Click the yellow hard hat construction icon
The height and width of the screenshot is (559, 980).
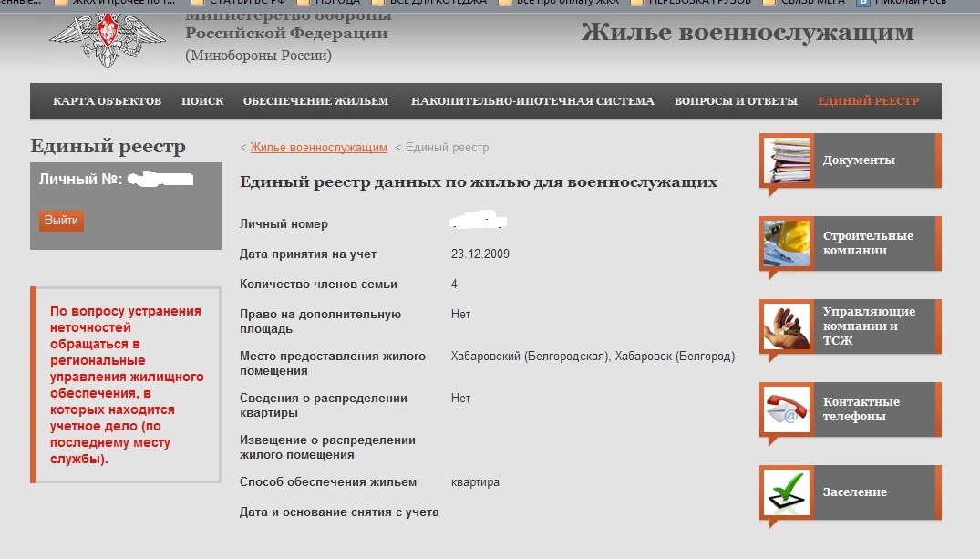[x=786, y=243]
